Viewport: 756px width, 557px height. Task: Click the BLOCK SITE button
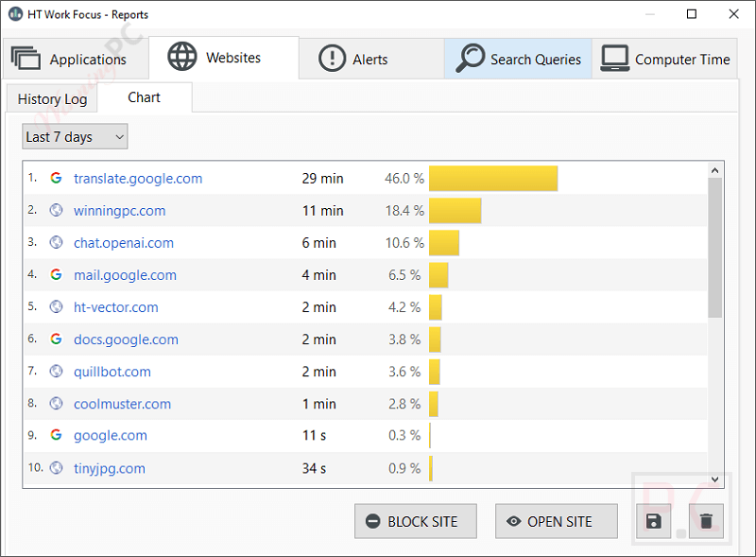(416, 521)
